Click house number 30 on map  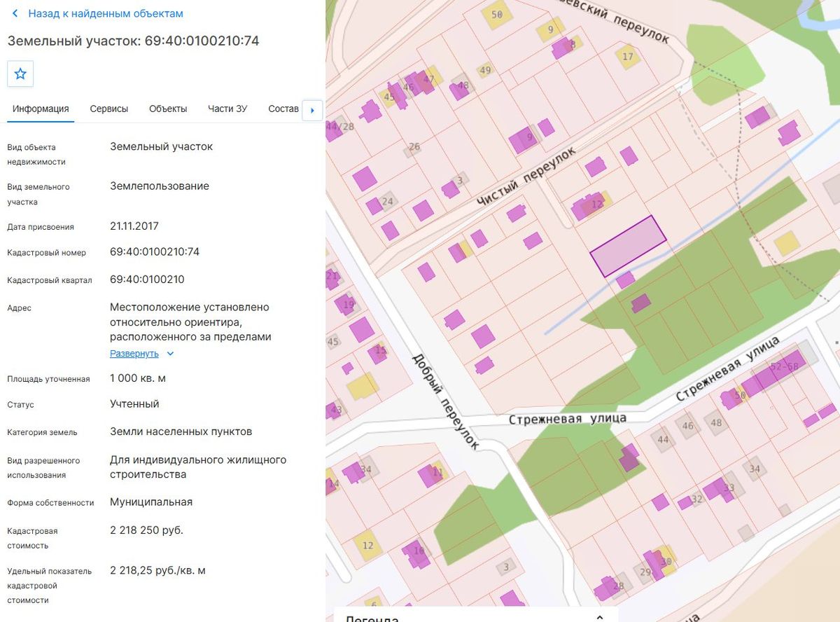tap(666, 561)
